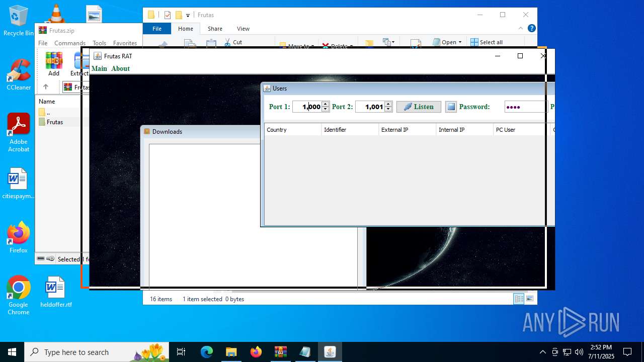The image size is (644, 362).
Task: Launch Microsoft Edge from the taskbar
Action: coord(207,352)
